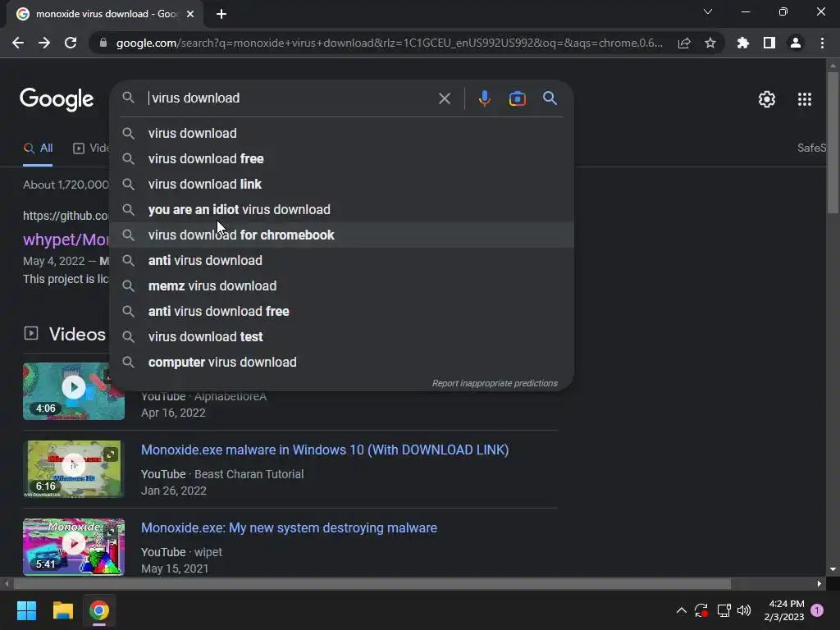This screenshot has height=630, width=840.
Task: Show hidden system tray icons
Action: click(x=682, y=610)
